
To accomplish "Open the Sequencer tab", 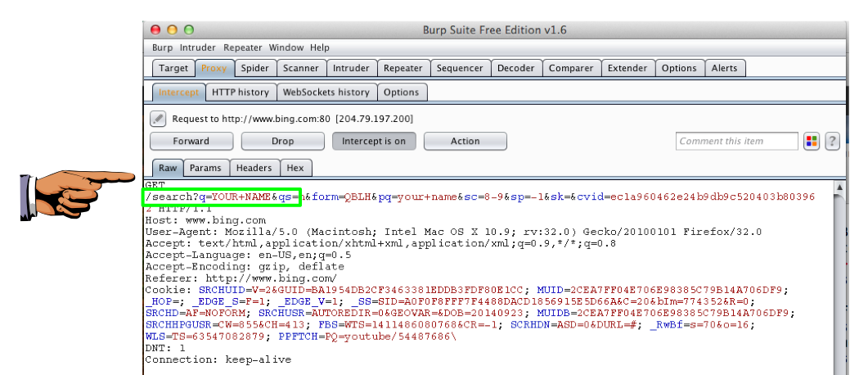I will point(460,68).
